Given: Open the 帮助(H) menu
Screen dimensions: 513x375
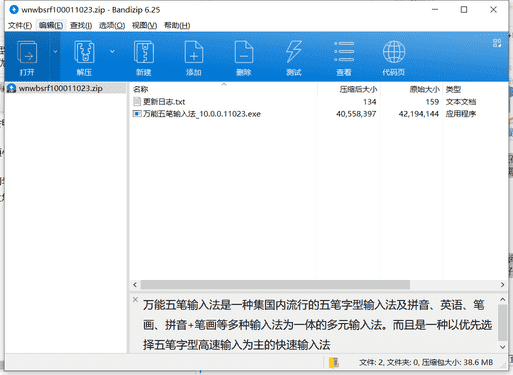Looking at the screenshot, I should 177,25.
